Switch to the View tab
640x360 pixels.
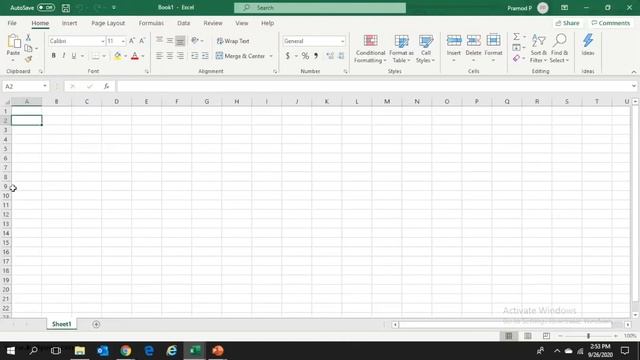pyautogui.click(x=242, y=23)
